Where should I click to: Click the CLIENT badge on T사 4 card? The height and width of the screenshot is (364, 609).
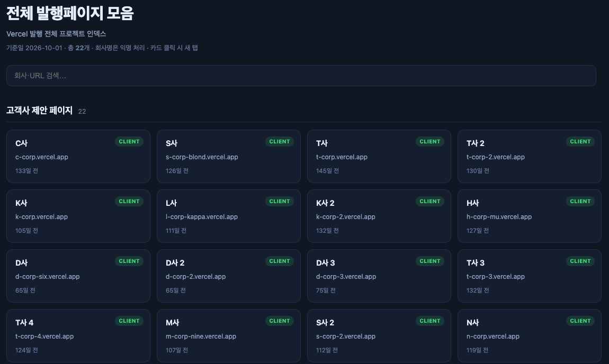129,321
